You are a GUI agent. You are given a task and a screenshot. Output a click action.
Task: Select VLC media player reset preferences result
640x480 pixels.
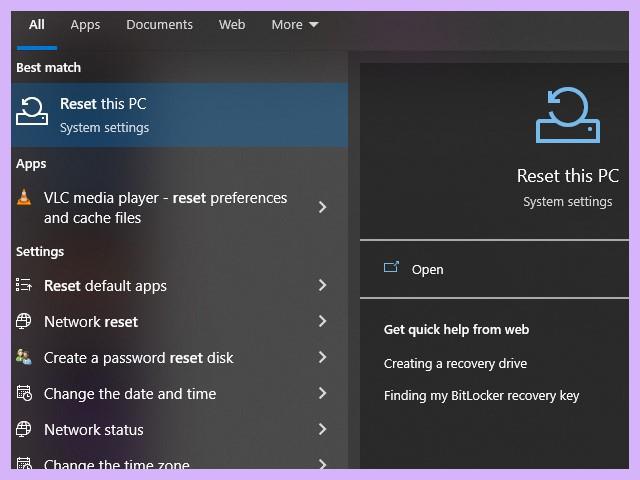[x=180, y=207]
